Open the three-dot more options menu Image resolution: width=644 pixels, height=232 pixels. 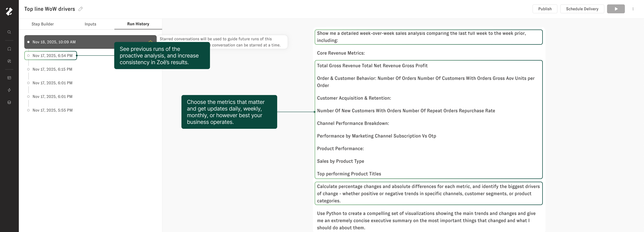pos(633,9)
